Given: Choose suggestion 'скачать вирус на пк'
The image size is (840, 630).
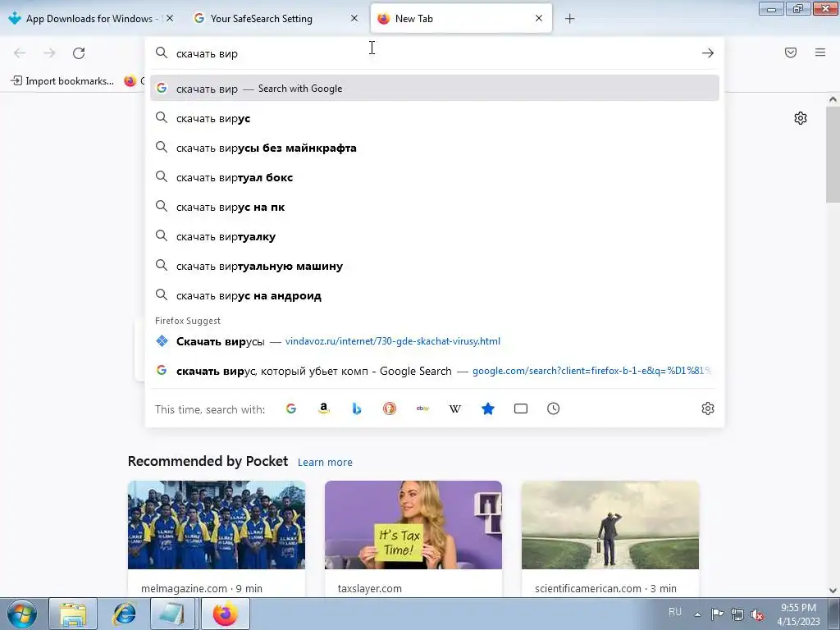Looking at the screenshot, I should click(435, 207).
